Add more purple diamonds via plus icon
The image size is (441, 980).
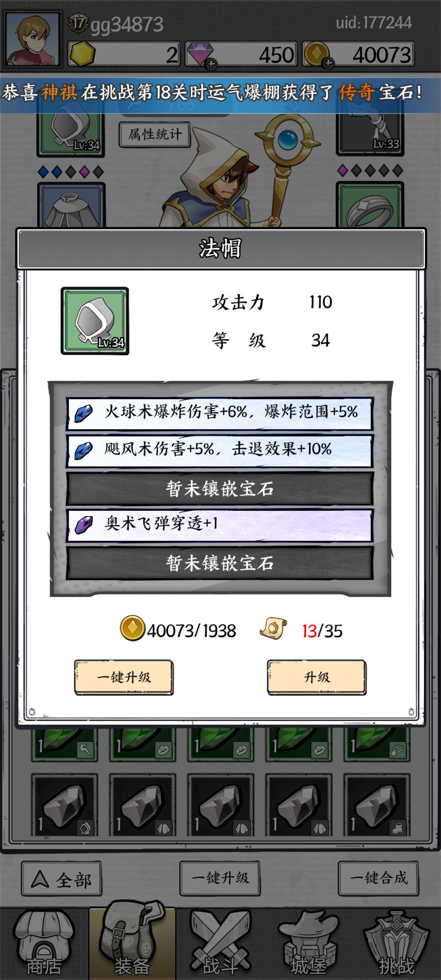point(211,64)
